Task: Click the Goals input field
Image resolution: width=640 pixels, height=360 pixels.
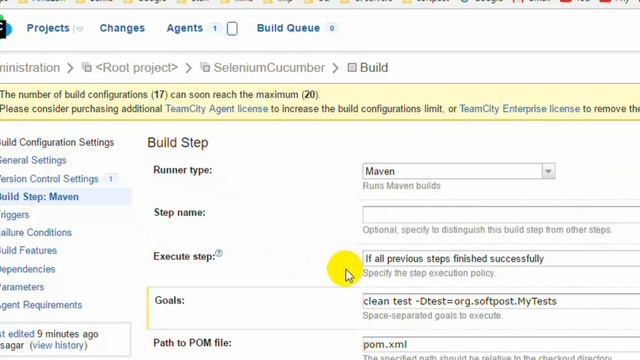Action: (x=501, y=301)
